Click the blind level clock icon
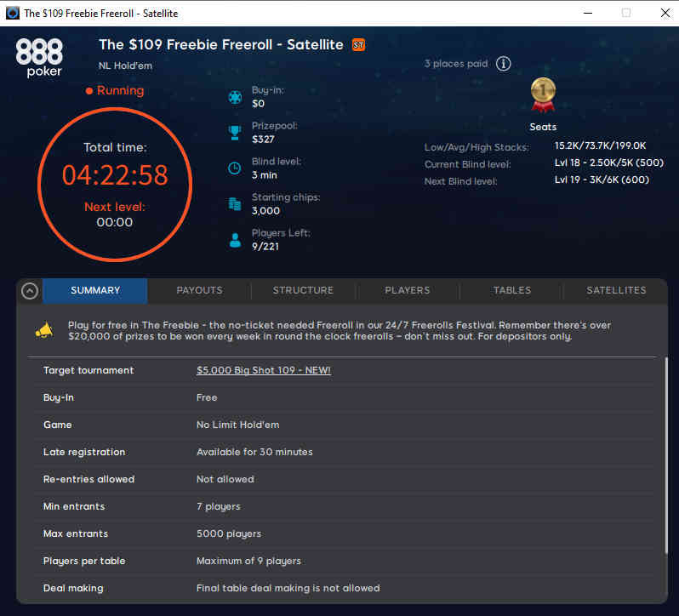Viewport: 679px width, 616px height. 235,168
